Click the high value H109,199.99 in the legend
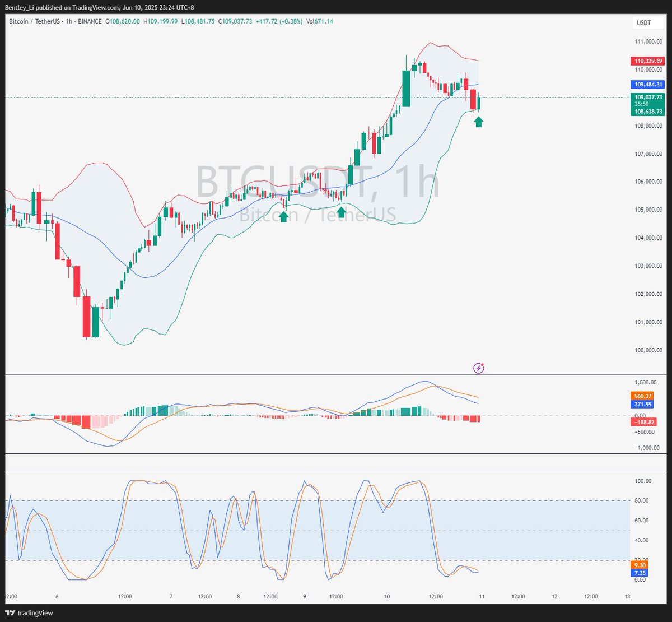Screen dimensions: 672x622 tap(161, 21)
